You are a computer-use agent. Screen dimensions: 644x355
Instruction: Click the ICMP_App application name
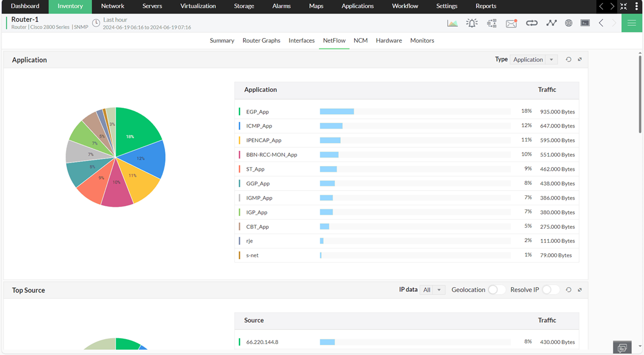pyautogui.click(x=259, y=126)
